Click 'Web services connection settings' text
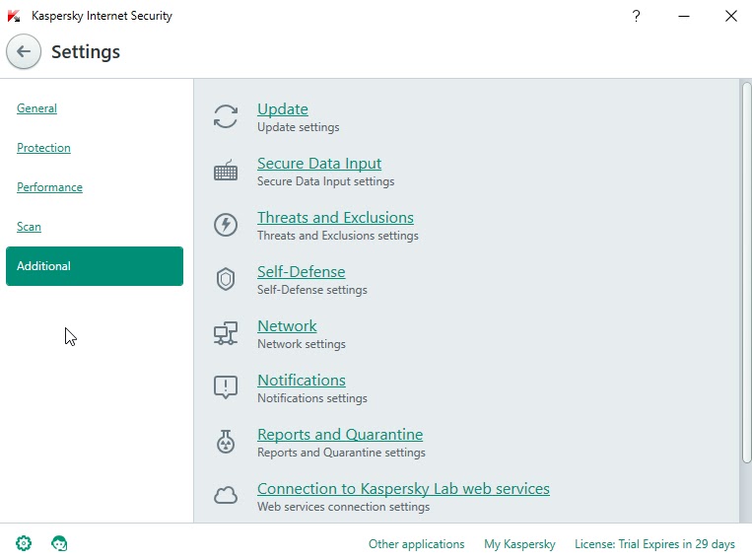The width and height of the screenshot is (752, 560). tap(343, 507)
